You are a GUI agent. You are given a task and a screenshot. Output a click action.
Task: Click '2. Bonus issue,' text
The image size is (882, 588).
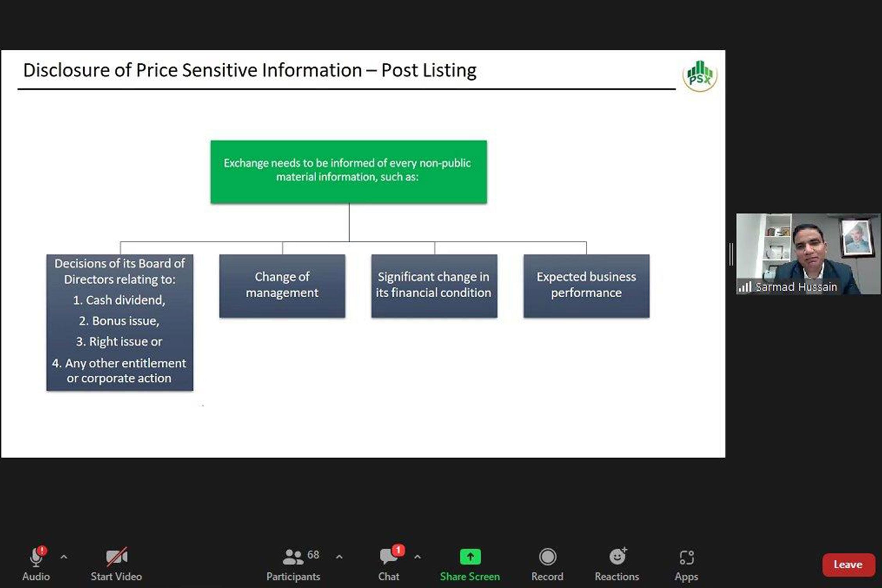119,321
